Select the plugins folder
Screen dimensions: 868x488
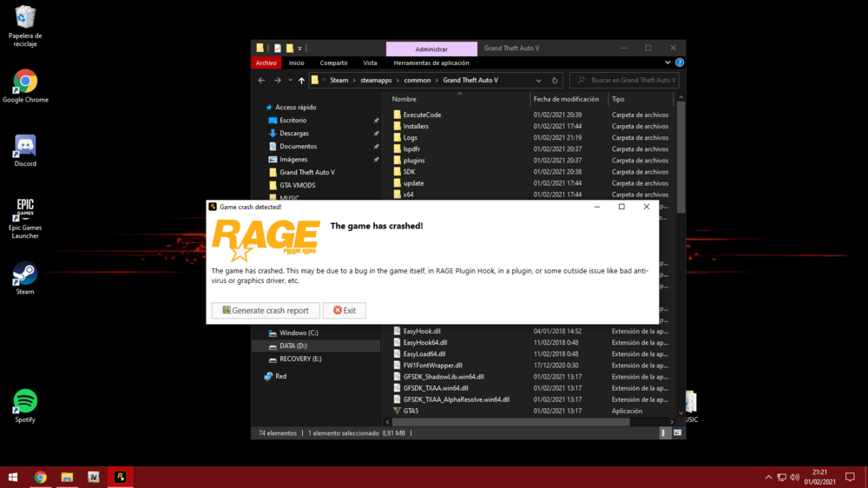coord(413,160)
